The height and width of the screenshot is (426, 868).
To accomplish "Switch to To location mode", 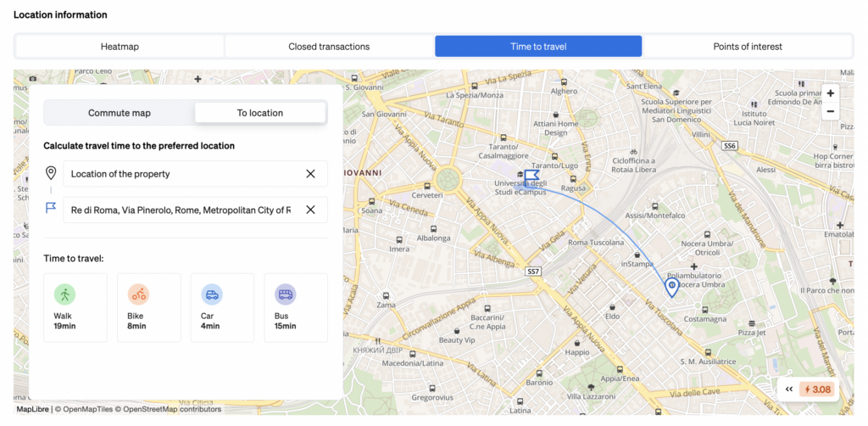I will 260,113.
